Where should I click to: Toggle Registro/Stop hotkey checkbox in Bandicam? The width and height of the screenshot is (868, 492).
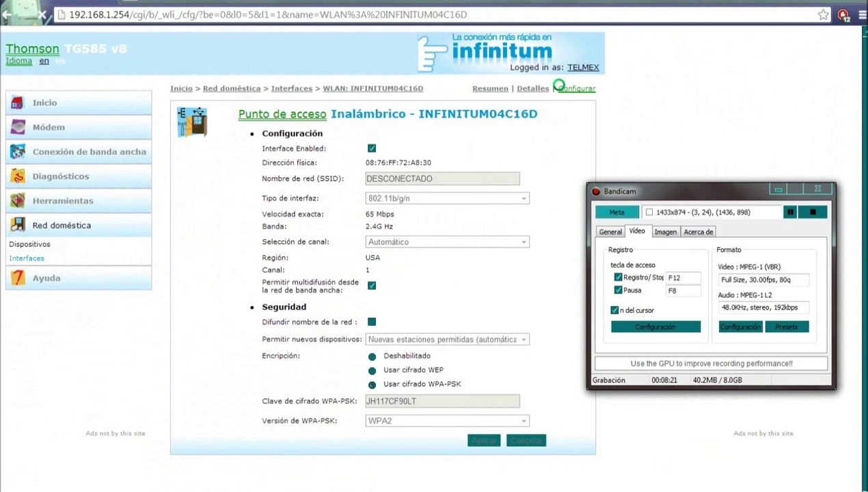[x=618, y=277]
